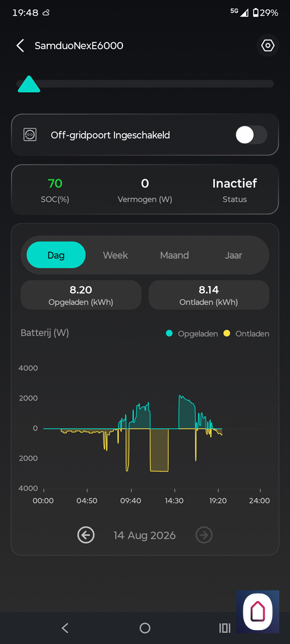Toggle Opgeladen series in chart legend

[x=192, y=334]
